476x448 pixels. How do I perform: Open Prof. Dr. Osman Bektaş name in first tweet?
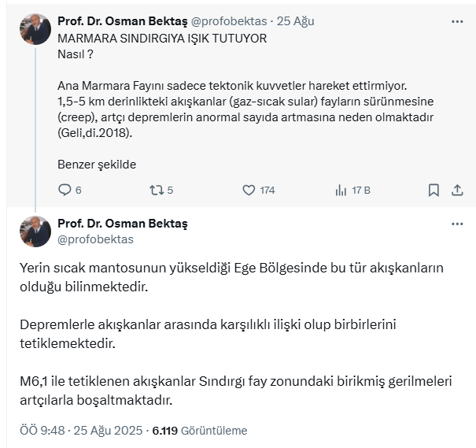[122, 20]
